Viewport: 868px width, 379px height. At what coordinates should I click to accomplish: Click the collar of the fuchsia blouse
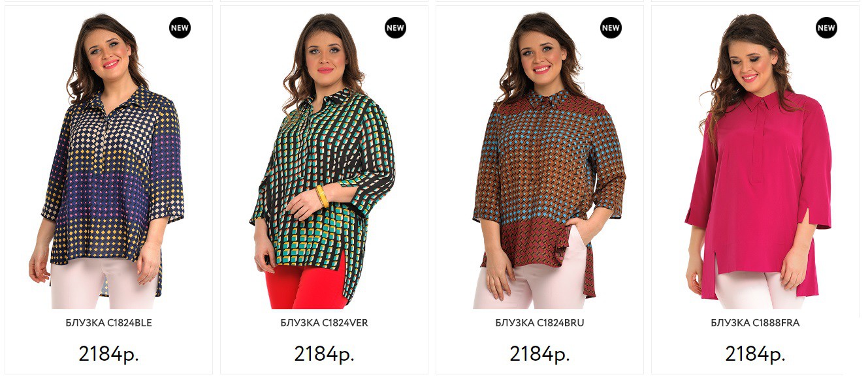click(x=762, y=101)
